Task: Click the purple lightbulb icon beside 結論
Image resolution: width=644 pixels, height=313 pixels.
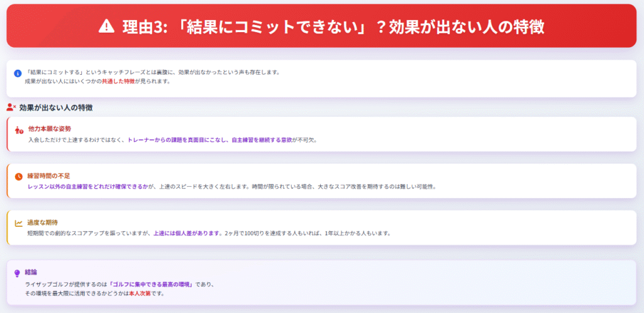Action: point(17,273)
